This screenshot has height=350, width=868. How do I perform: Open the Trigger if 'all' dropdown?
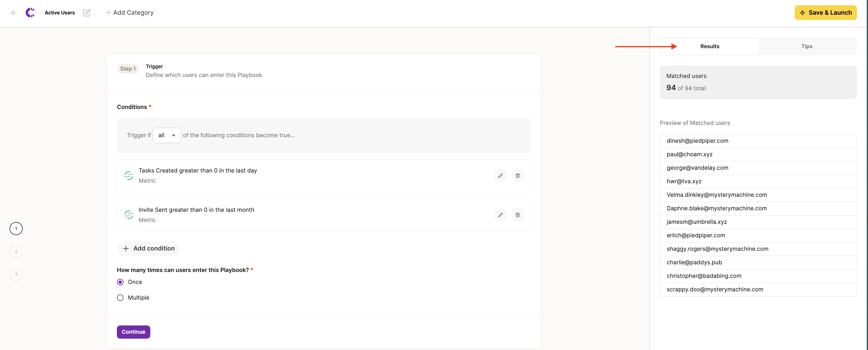click(x=167, y=135)
